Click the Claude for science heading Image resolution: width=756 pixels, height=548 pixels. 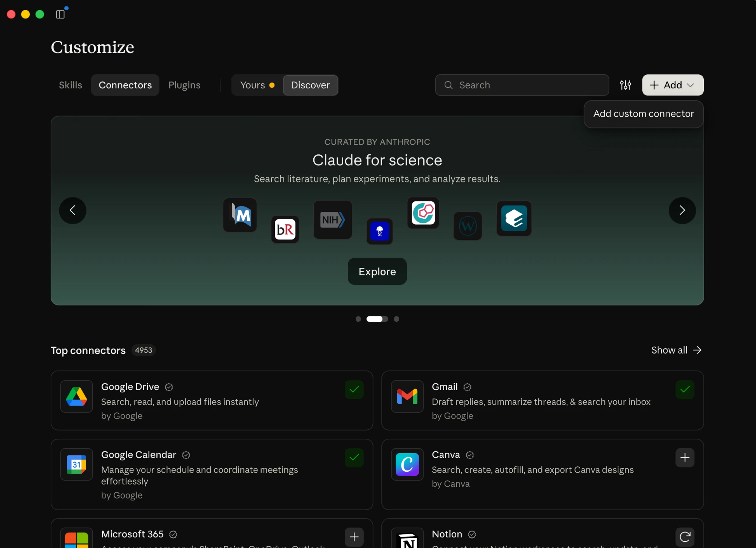coord(377,160)
